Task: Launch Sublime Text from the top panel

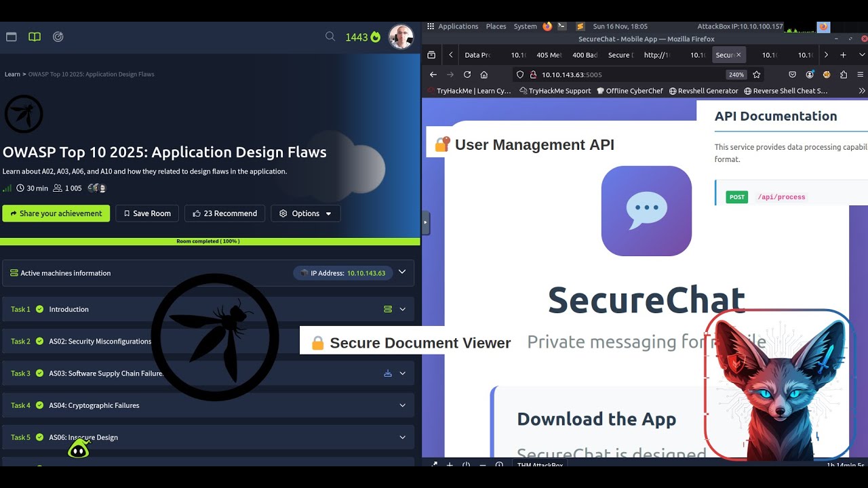Action: (580, 26)
